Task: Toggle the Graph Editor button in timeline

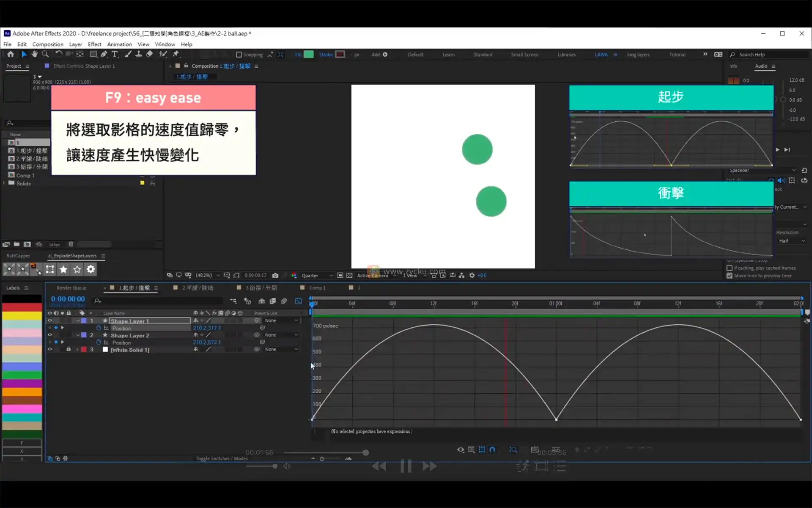Action: click(x=298, y=301)
